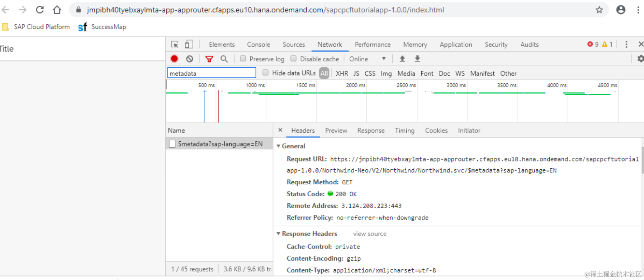The height and width of the screenshot is (280, 644).
Task: Bookmark this page with the star icon
Action: coord(599,10)
